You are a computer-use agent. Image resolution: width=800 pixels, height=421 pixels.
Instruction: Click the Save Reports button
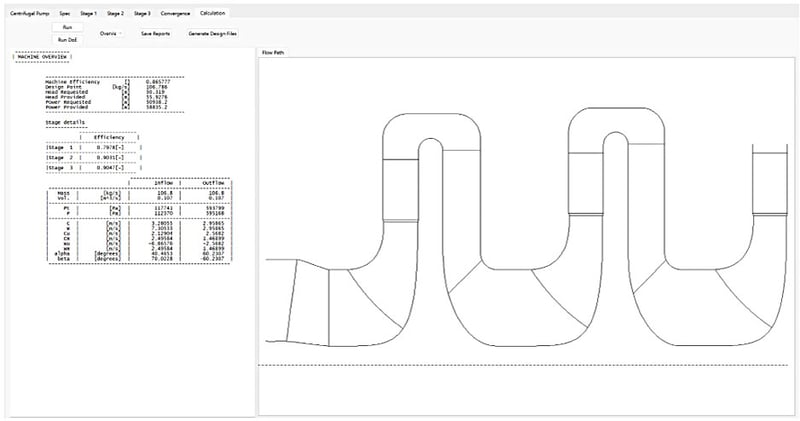[x=155, y=33]
